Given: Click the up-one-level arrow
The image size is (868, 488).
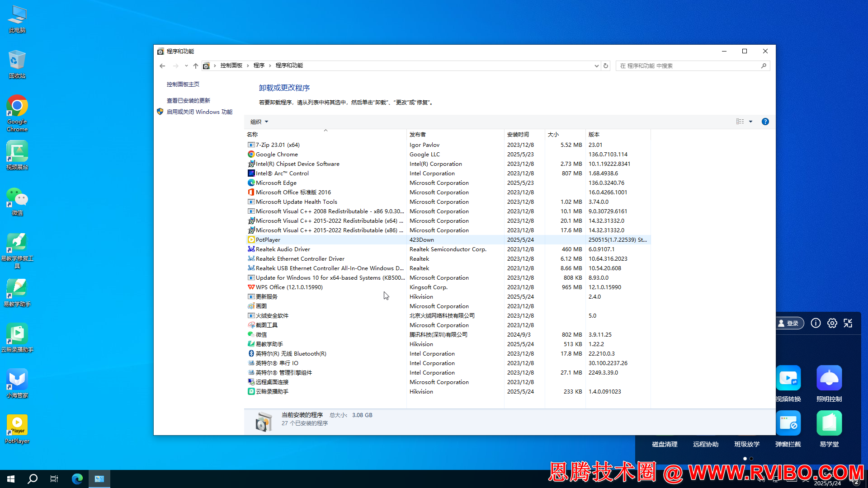Looking at the screenshot, I should coord(196,66).
